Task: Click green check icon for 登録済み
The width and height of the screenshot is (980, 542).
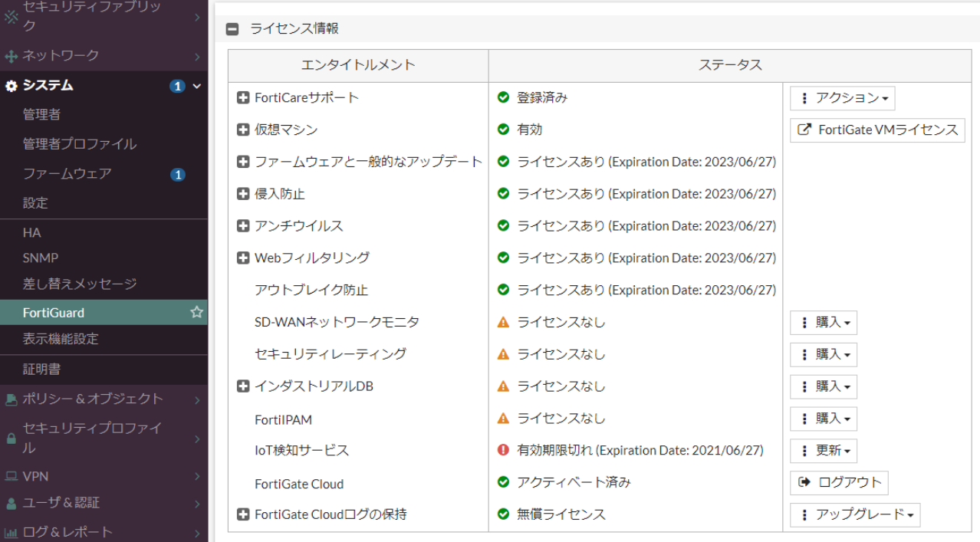Action: [x=503, y=97]
